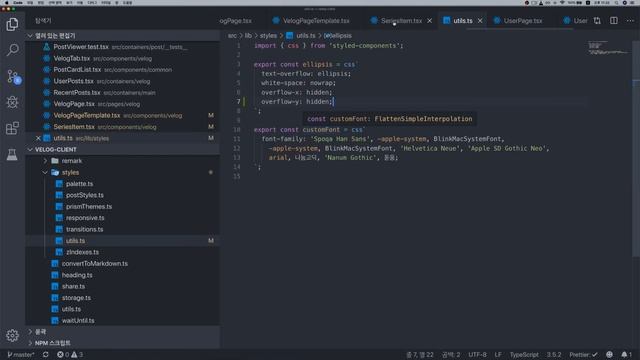
Task: Split the editor to the right
Action: [x=614, y=20]
